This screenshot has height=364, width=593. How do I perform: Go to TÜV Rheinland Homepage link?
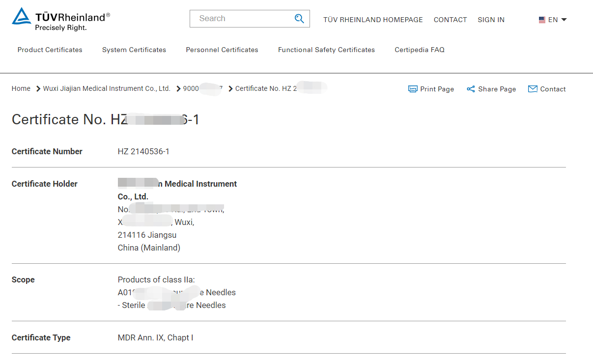pos(373,20)
